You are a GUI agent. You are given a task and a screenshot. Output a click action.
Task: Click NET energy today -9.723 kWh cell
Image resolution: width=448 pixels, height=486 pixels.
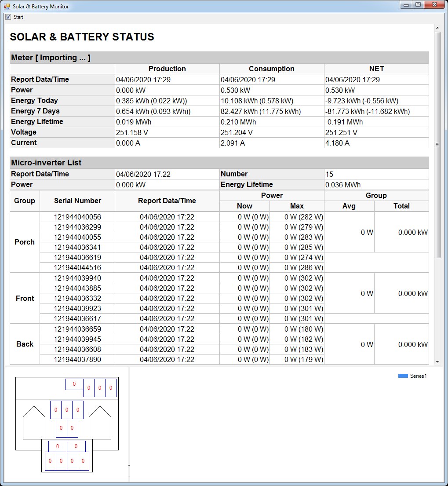[x=376, y=101]
